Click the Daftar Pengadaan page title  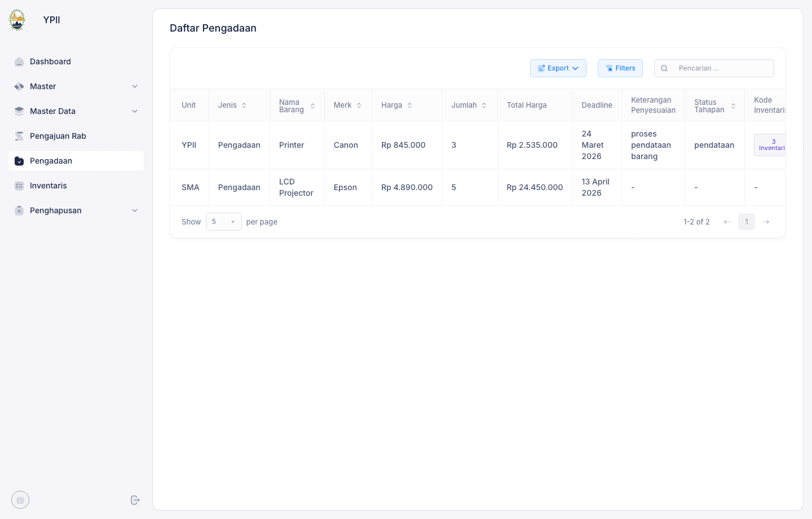(213, 28)
